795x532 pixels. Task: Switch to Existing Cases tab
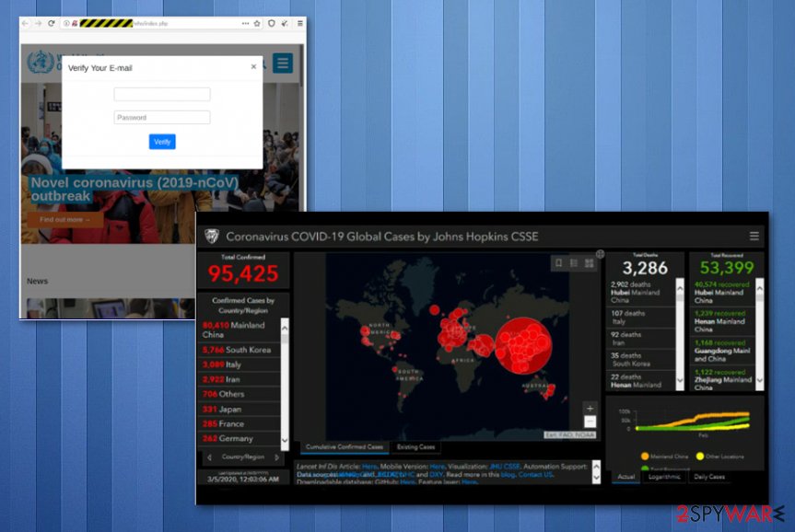(415, 447)
